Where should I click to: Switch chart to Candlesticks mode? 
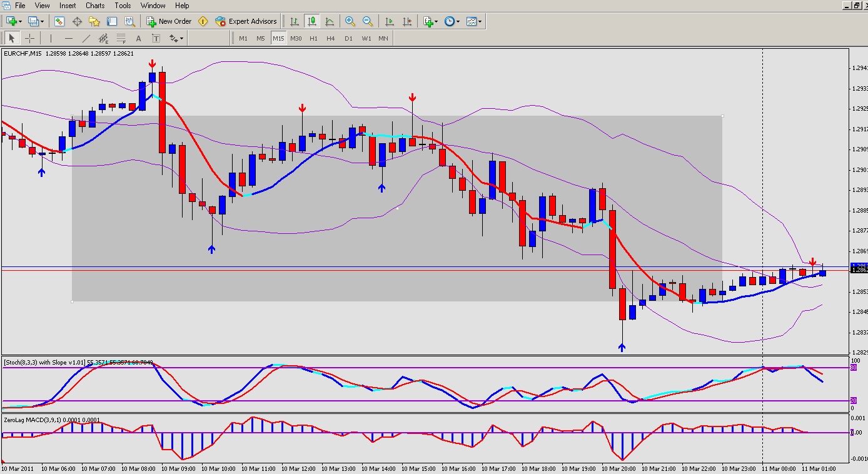point(312,21)
